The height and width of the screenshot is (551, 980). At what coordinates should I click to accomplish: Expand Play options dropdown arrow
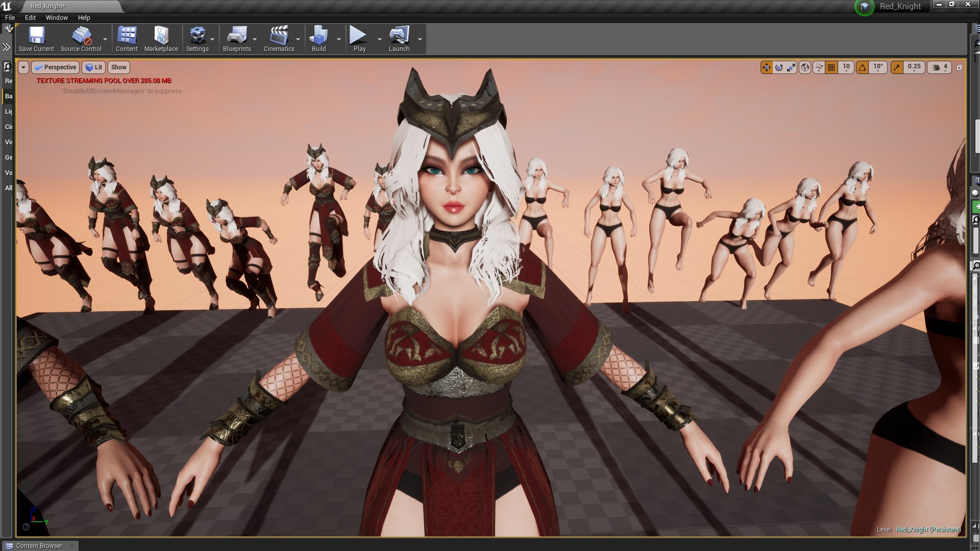click(379, 39)
